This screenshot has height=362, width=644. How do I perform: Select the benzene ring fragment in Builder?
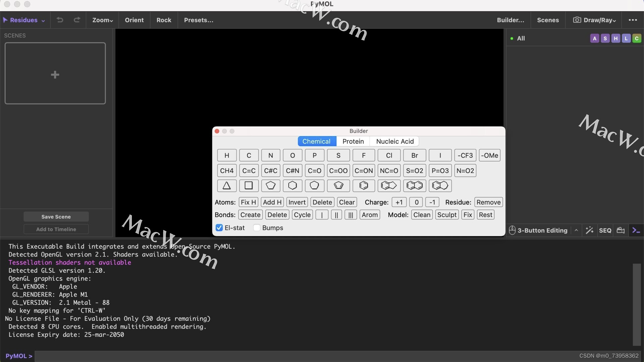364,186
